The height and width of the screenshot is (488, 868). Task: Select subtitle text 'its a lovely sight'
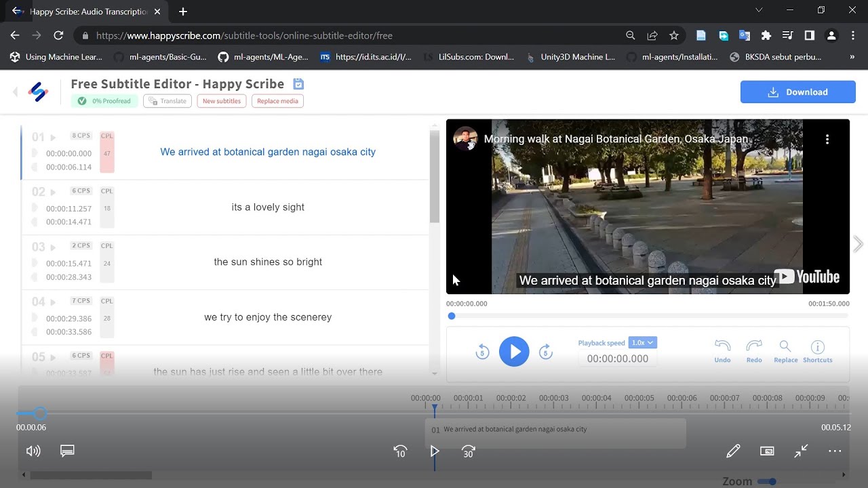coord(268,207)
